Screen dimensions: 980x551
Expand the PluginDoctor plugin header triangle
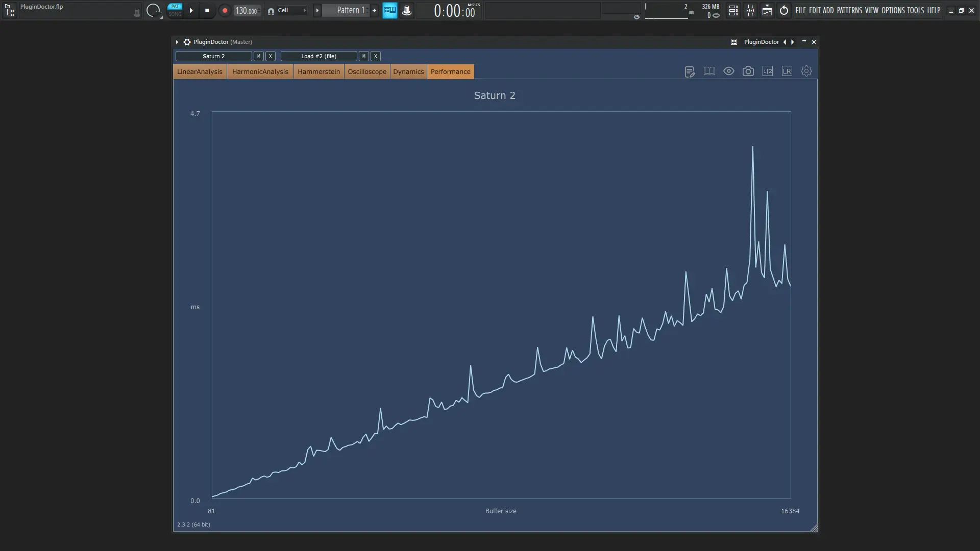coord(177,42)
